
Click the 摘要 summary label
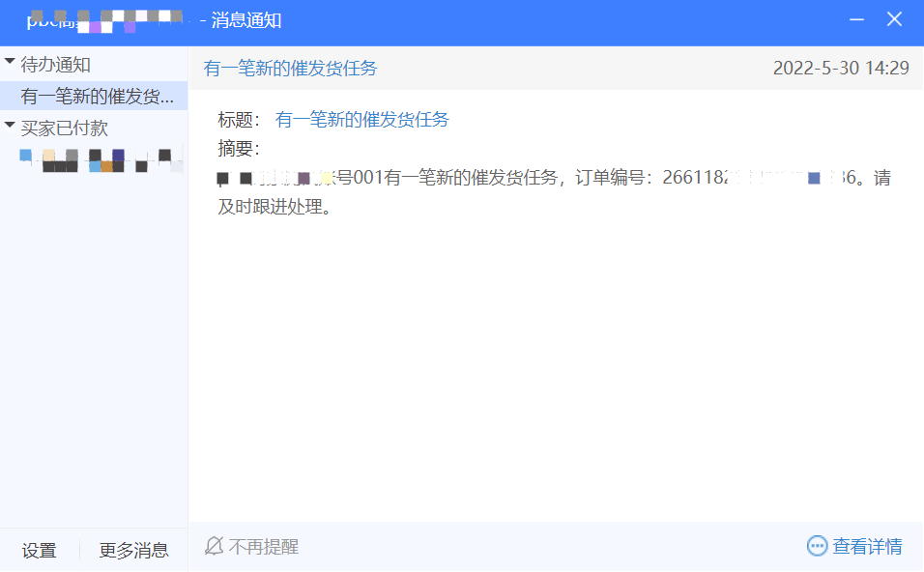pos(235,147)
